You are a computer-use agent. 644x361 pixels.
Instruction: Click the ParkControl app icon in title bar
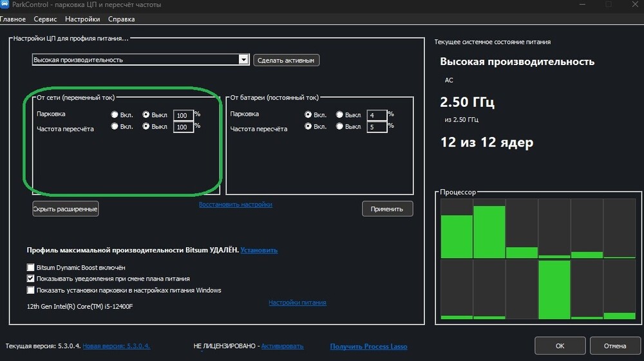[4, 5]
